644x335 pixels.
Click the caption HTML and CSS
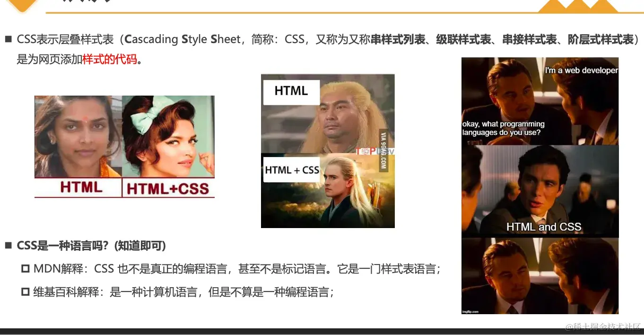tap(544, 227)
